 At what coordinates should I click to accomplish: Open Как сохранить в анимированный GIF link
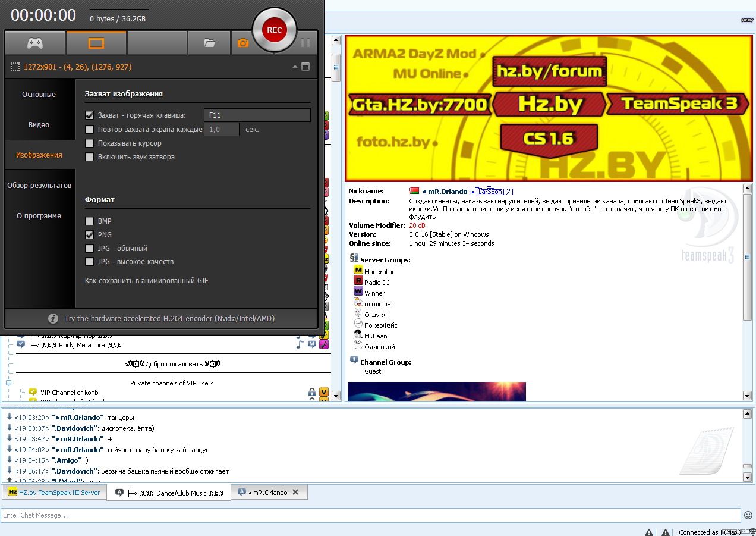point(146,281)
